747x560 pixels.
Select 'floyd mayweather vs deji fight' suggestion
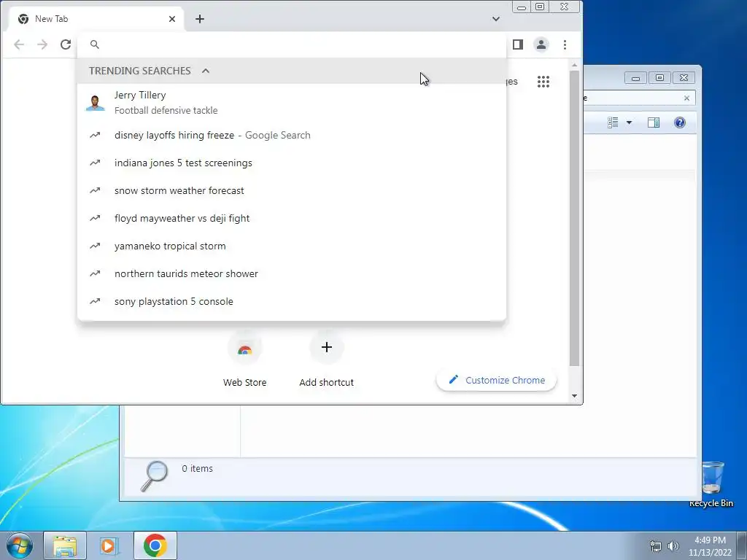(x=292, y=218)
